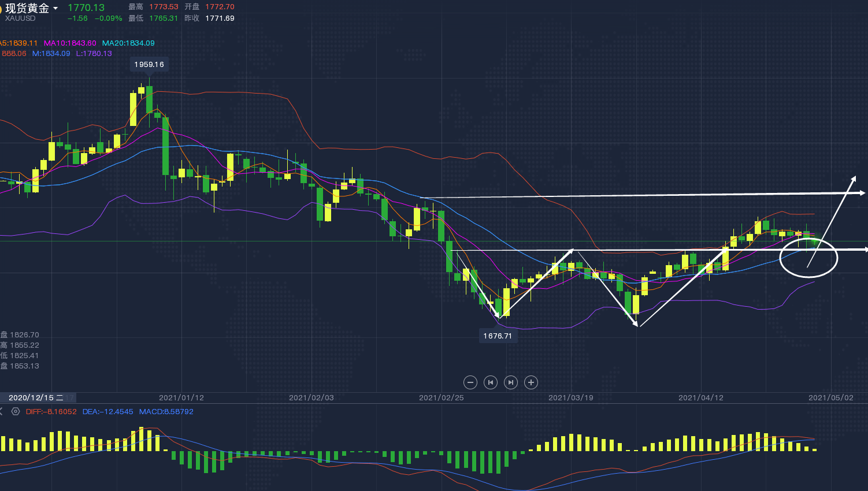The width and height of the screenshot is (868, 491).
Task: Click the 2021/03/19 date on the axis
Action: click(570, 398)
